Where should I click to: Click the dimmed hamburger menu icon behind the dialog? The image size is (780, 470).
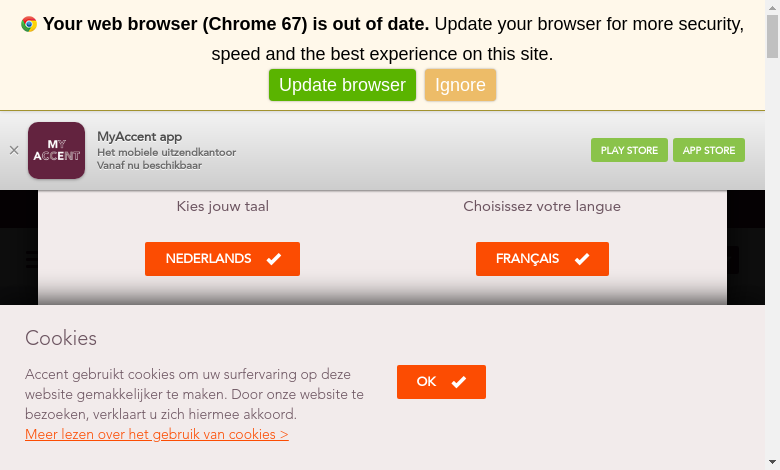[31, 259]
